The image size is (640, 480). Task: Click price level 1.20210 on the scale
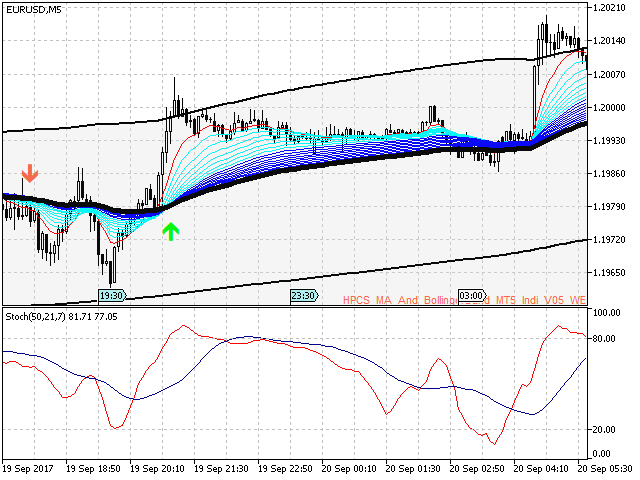609,8
